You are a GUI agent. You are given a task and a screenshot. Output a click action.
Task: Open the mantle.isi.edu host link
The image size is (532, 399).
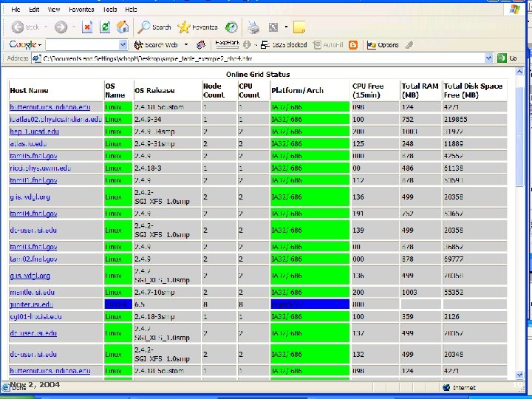(33, 292)
